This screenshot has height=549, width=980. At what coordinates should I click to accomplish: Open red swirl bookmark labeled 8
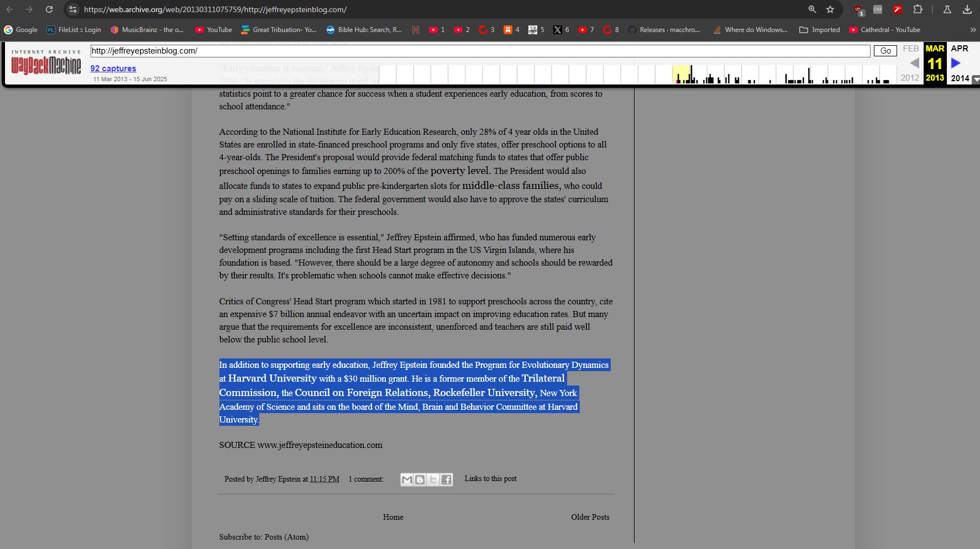coord(611,30)
